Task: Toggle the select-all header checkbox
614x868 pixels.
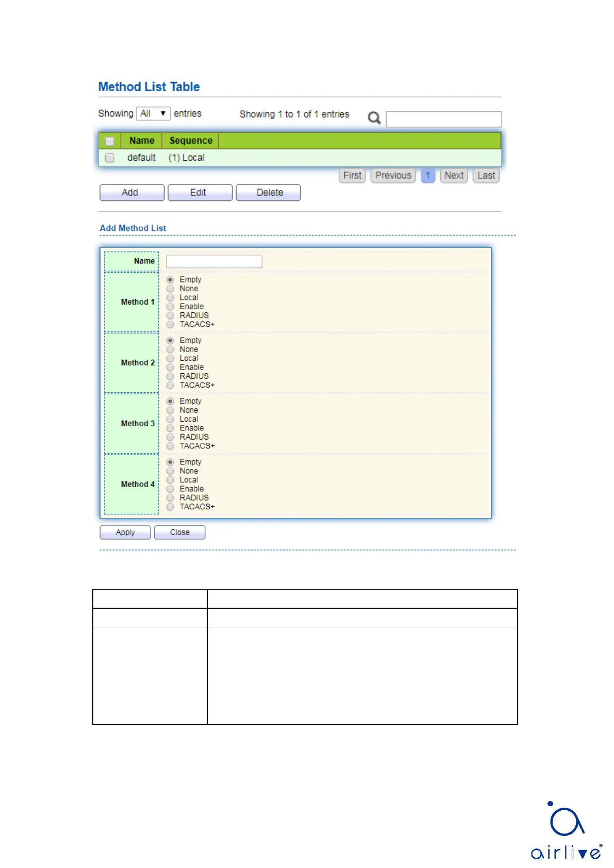Action: coord(110,141)
